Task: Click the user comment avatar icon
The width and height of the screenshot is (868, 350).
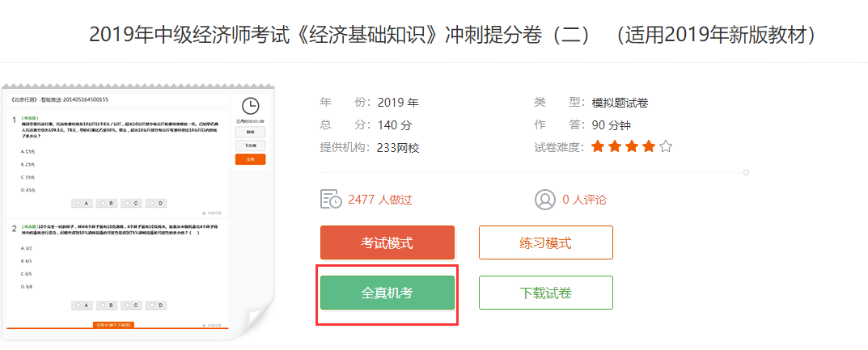Action: click(544, 200)
